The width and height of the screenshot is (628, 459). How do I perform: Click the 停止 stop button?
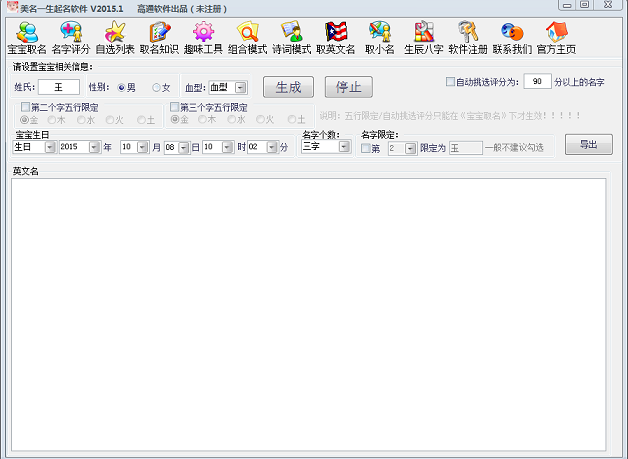[348, 87]
